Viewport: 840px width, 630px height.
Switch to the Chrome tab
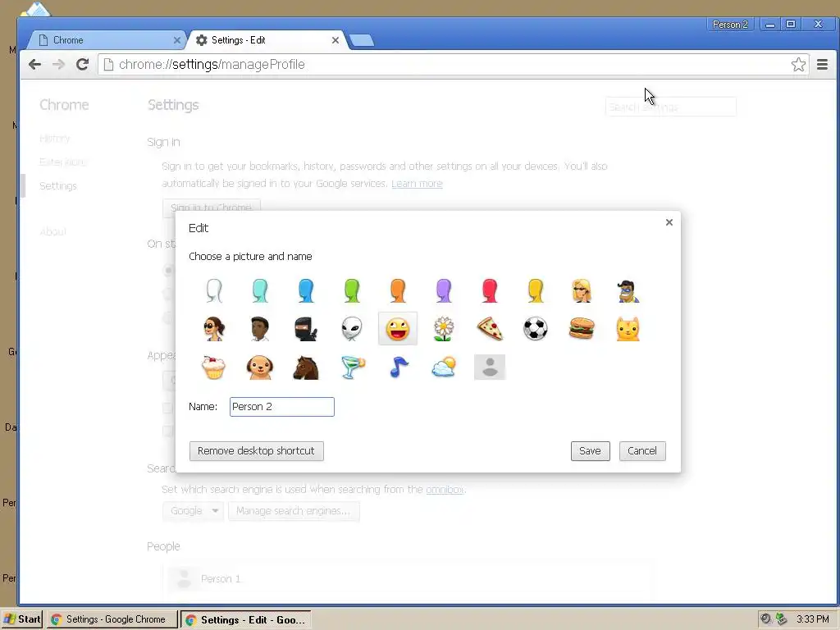point(105,40)
